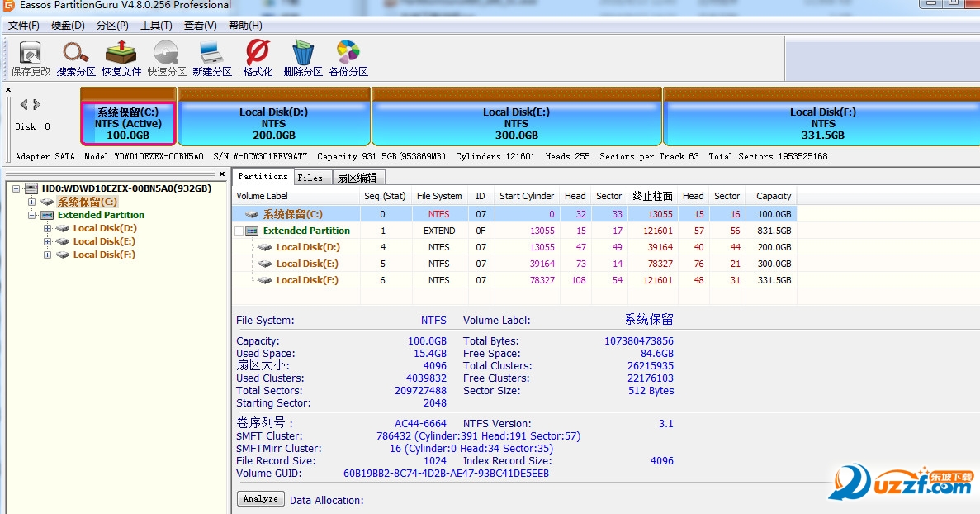Click the Start Cylinder column header
980x514 pixels.
[526, 196]
